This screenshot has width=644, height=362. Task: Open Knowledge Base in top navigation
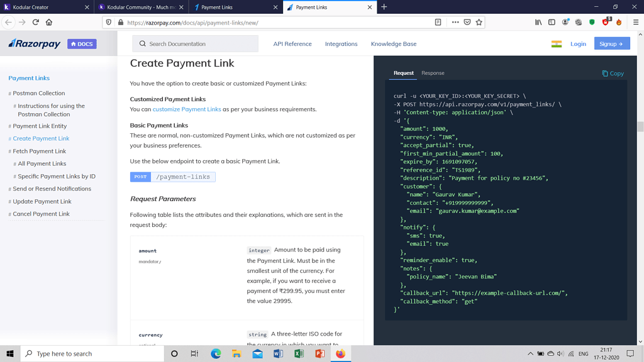[x=394, y=44]
